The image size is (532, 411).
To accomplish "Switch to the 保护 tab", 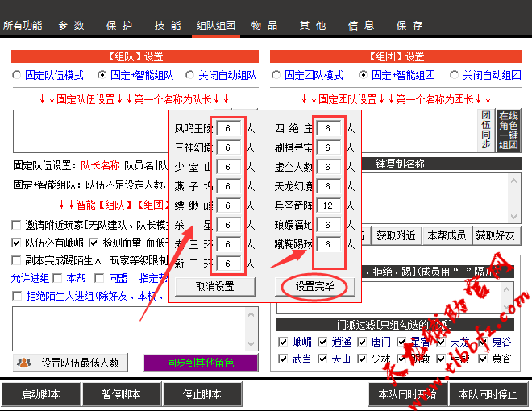I will 119,26.
